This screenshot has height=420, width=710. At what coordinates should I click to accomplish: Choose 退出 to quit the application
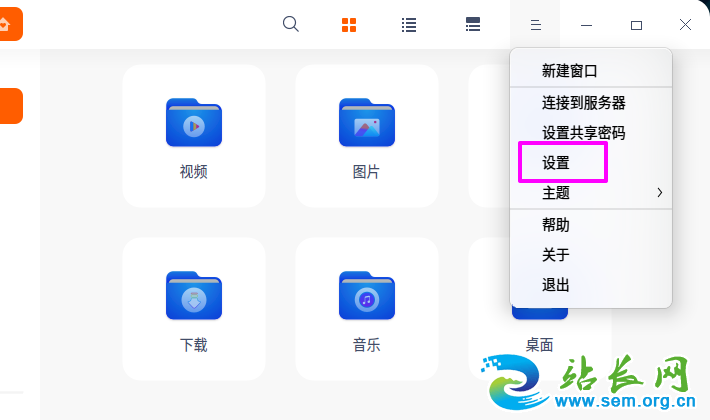pos(556,285)
